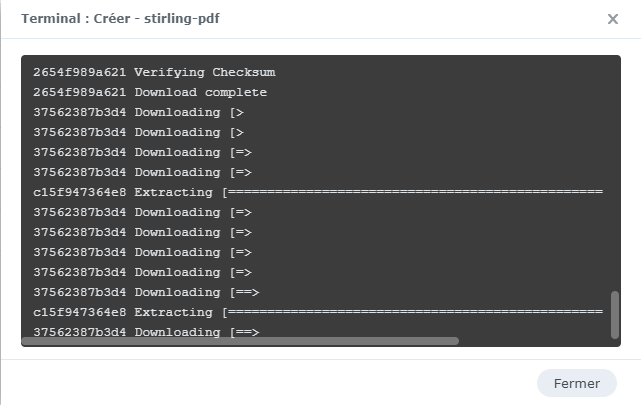The image size is (641, 405).
Task: Click the very first 'Downloading [>' log line
Action: (138, 112)
